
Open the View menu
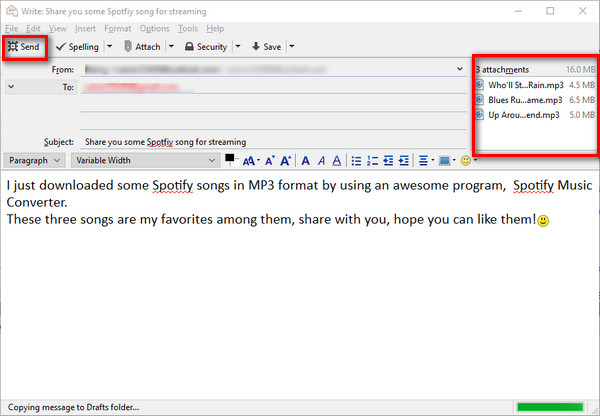coord(57,29)
